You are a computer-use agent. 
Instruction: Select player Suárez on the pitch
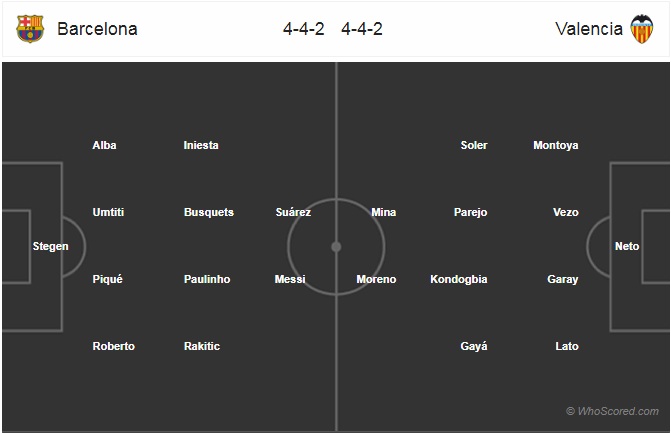coord(293,212)
